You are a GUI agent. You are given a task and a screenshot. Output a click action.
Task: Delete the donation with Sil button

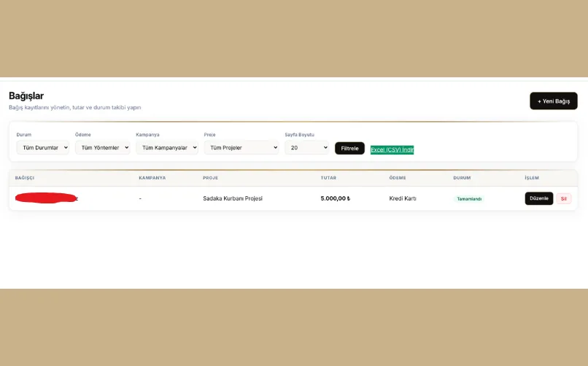563,198
